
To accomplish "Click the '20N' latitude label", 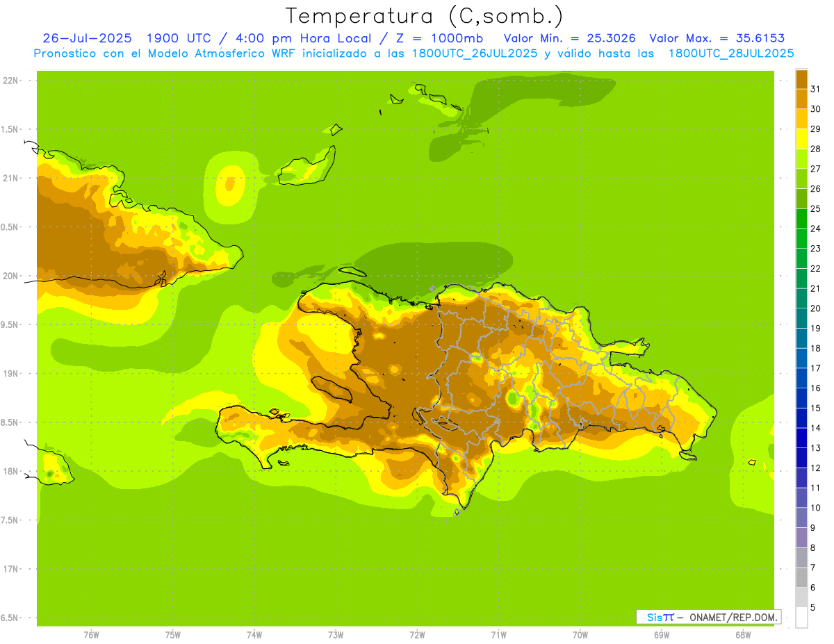I will click(x=10, y=276).
